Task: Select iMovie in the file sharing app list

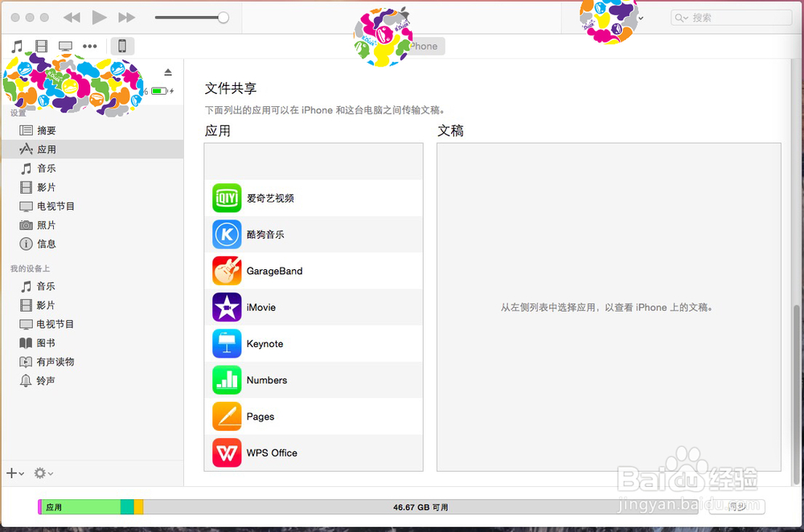Action: [226, 307]
